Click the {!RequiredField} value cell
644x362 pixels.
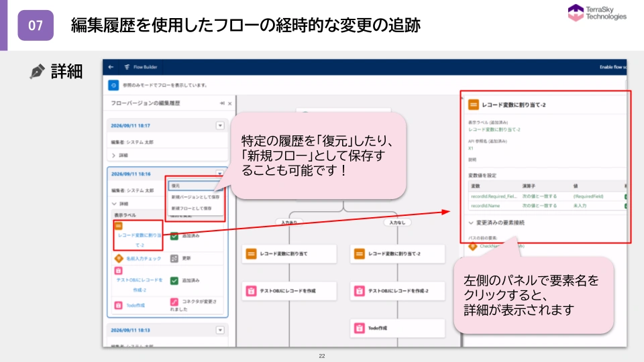(588, 196)
